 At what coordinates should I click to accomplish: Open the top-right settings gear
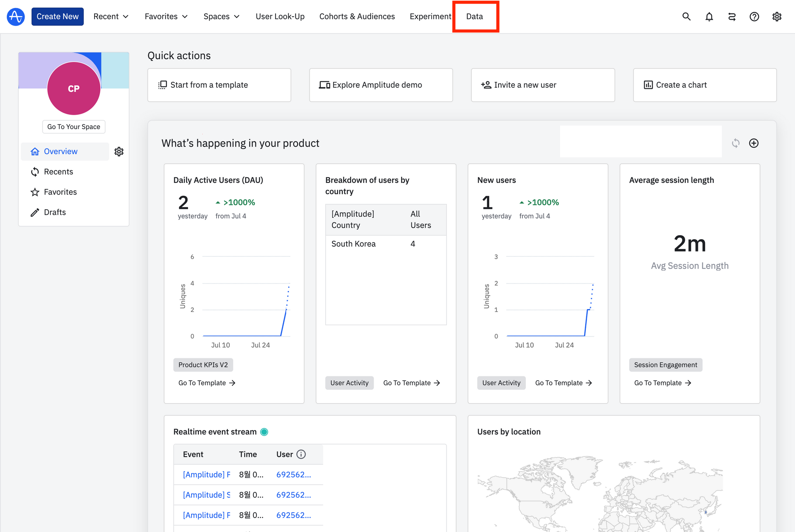coord(777,17)
